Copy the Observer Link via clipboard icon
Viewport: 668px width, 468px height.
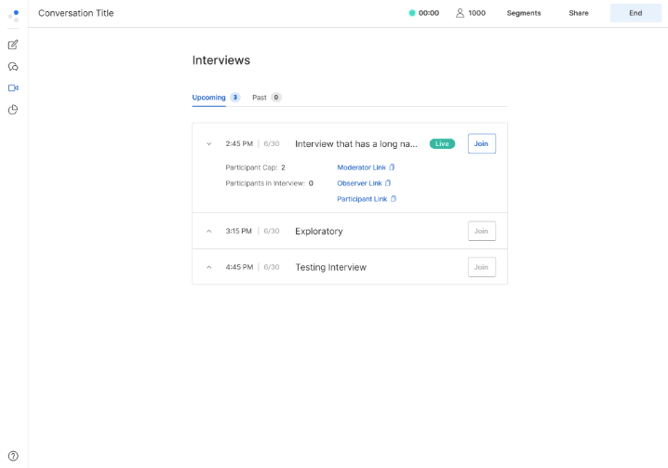coord(388,183)
